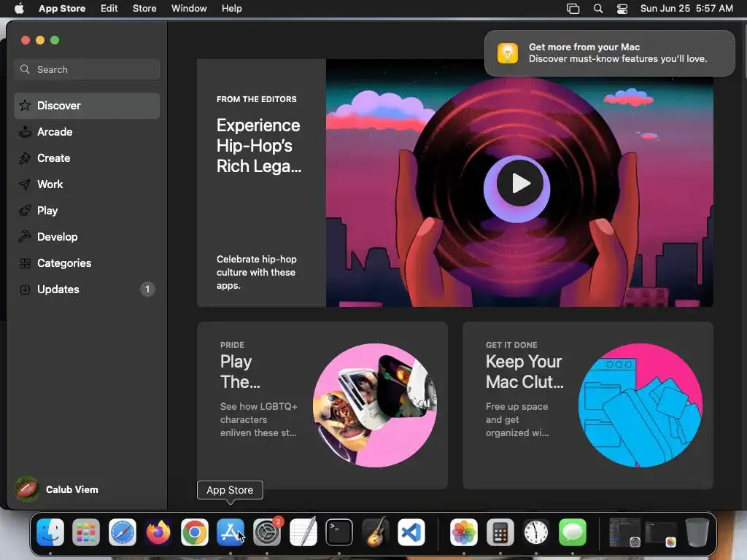The height and width of the screenshot is (560, 747).
Task: Click the Updates badge showing 1
Action: coord(147,289)
